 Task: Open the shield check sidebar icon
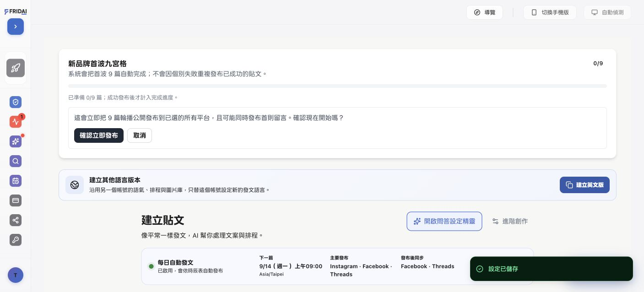[16, 102]
